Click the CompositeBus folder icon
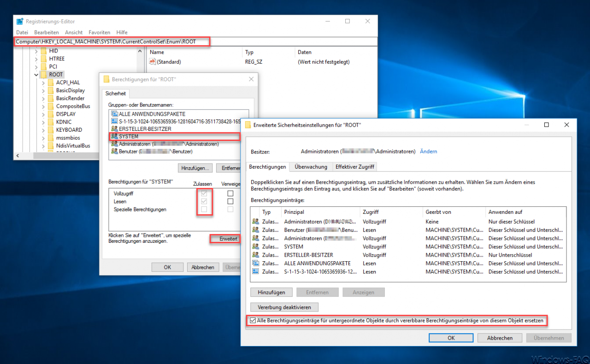Image resolution: width=590 pixels, height=364 pixels. 51,106
